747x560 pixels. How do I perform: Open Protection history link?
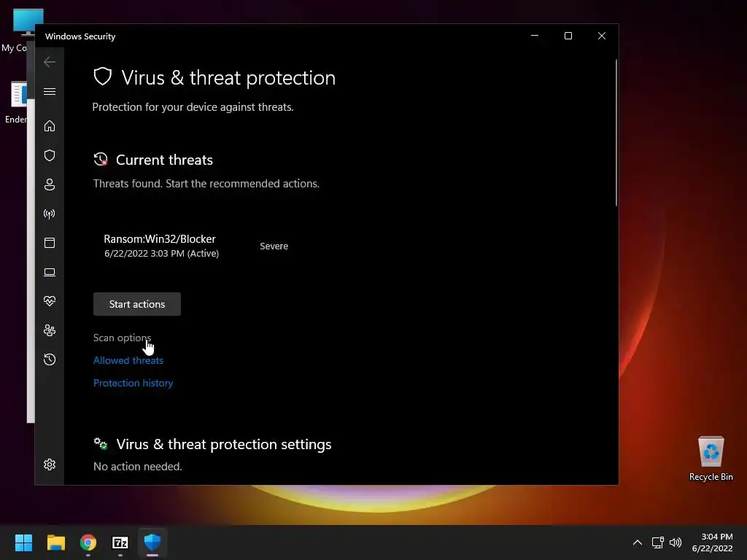tap(133, 383)
